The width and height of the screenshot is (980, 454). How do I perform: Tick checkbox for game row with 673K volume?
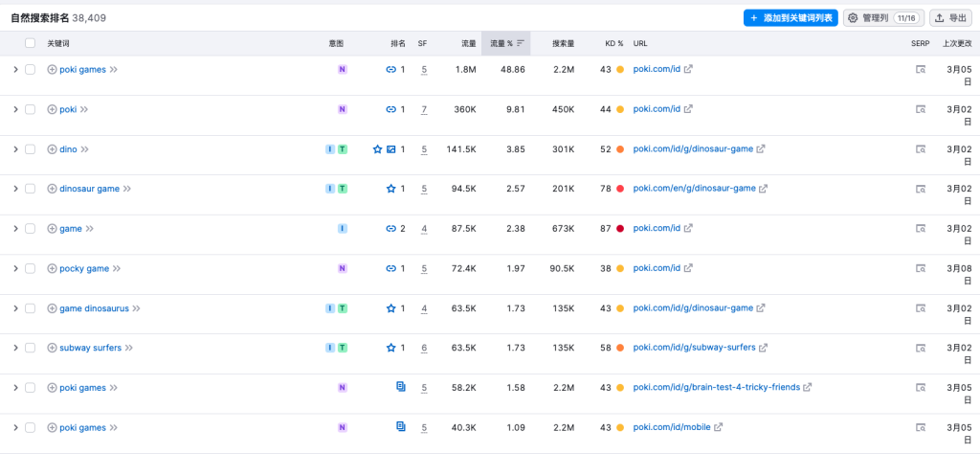(x=30, y=229)
